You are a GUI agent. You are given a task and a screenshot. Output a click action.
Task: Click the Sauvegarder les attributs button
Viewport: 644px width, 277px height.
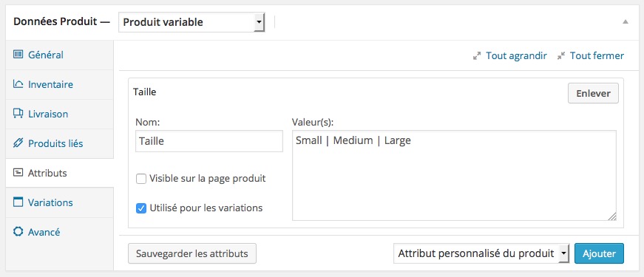pyautogui.click(x=192, y=253)
